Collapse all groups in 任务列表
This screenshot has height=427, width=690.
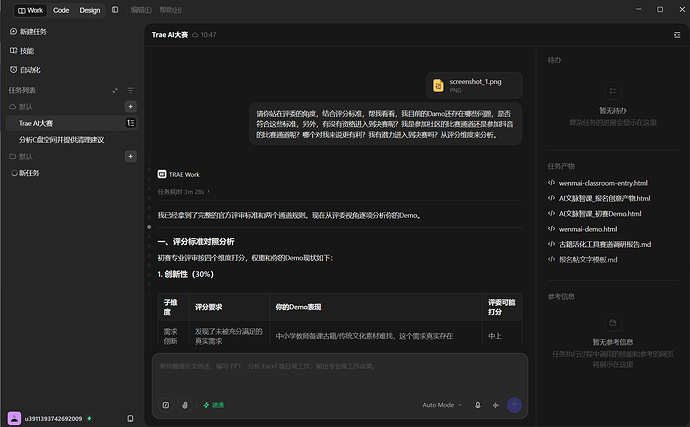coord(115,90)
